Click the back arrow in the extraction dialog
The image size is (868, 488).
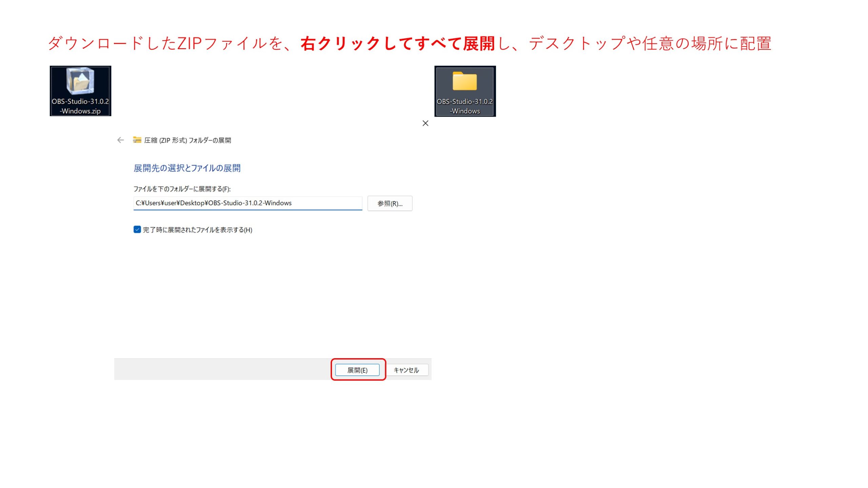(x=120, y=140)
